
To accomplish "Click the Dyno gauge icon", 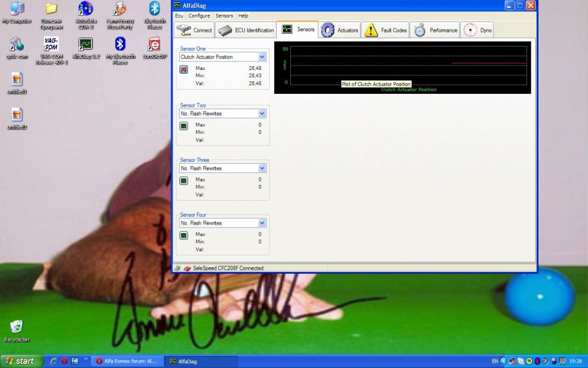I will click(x=470, y=30).
